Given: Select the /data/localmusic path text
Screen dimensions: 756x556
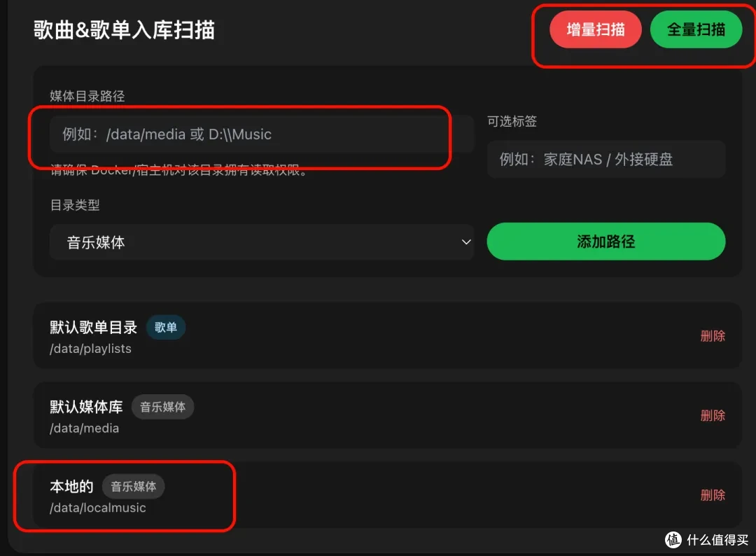Looking at the screenshot, I should pos(98,508).
